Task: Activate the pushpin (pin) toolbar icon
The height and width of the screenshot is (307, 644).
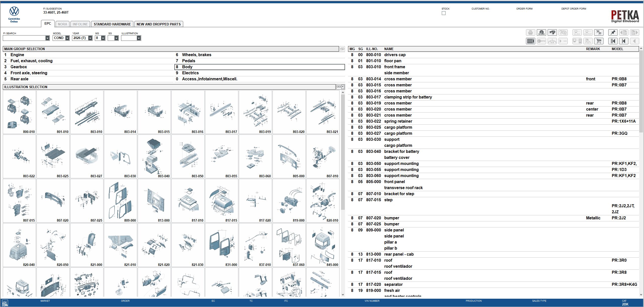Action: coord(613,32)
